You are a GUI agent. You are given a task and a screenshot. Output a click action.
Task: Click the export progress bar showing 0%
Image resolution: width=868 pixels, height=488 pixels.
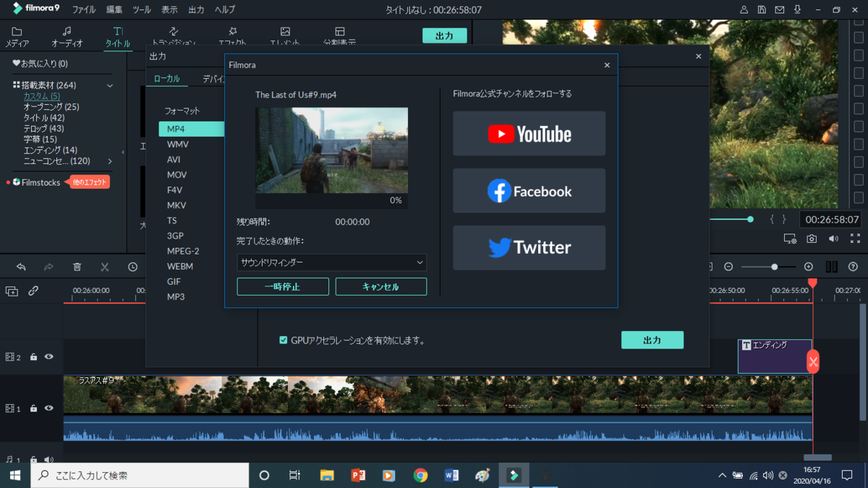point(331,200)
